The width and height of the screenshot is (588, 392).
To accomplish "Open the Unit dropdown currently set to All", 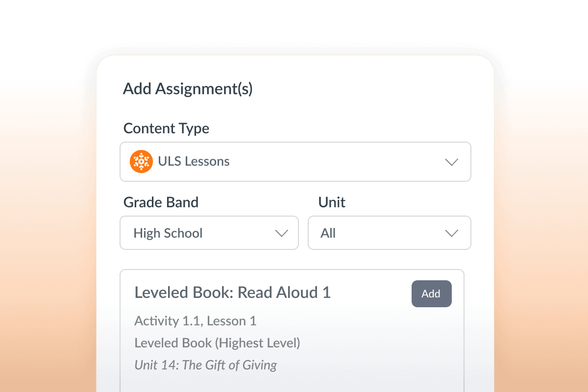I will click(x=390, y=233).
